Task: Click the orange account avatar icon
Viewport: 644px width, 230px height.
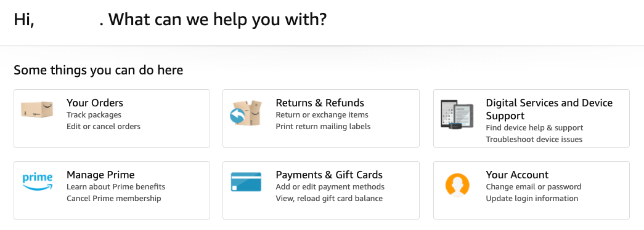Action: pos(457,185)
